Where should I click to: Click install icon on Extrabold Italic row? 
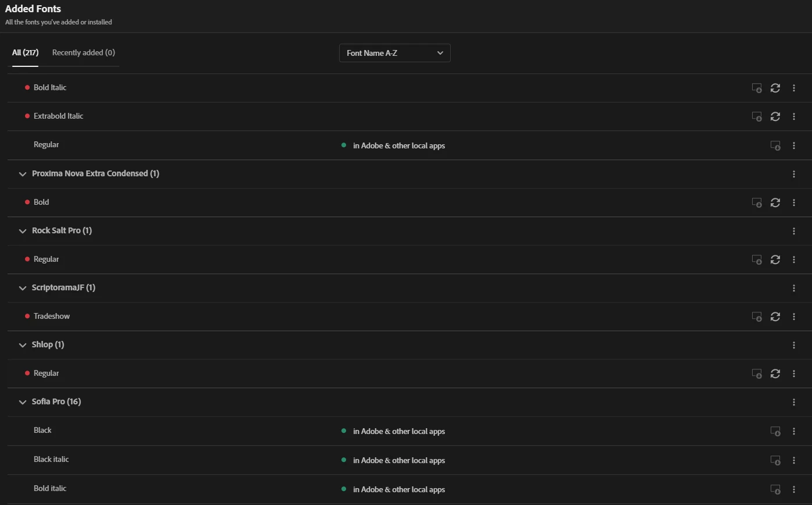(x=757, y=117)
